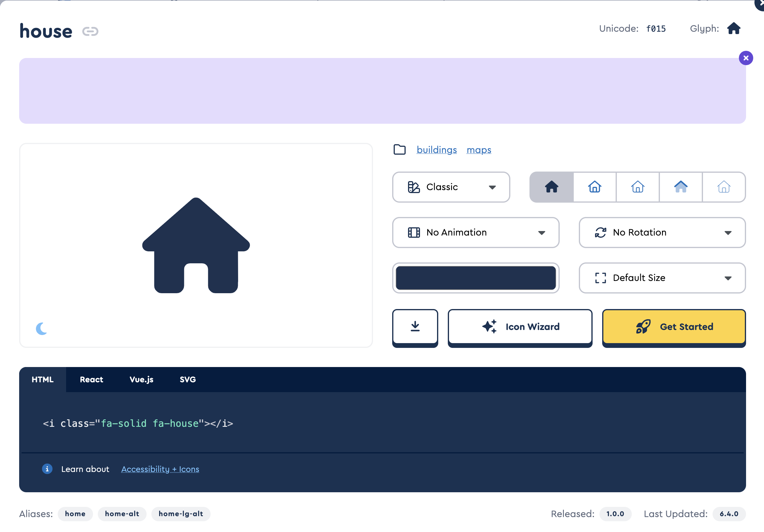Switch to the React code tab

92,379
